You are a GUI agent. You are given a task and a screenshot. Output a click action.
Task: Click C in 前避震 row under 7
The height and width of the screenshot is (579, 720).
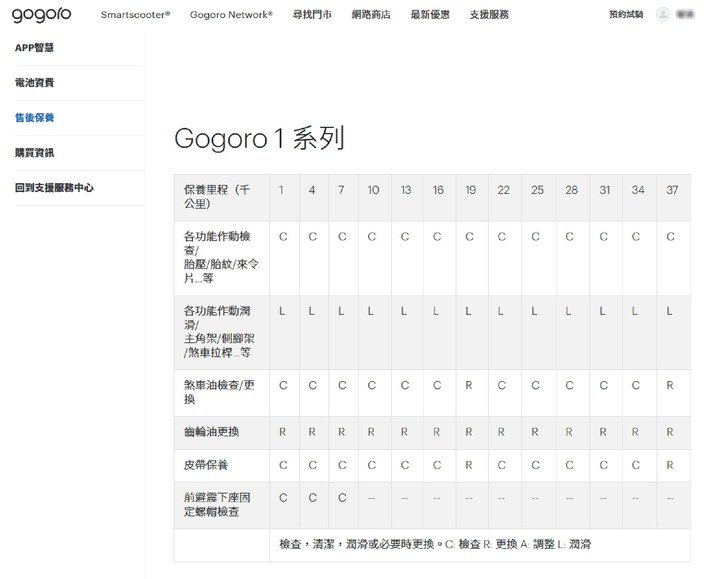(x=342, y=498)
